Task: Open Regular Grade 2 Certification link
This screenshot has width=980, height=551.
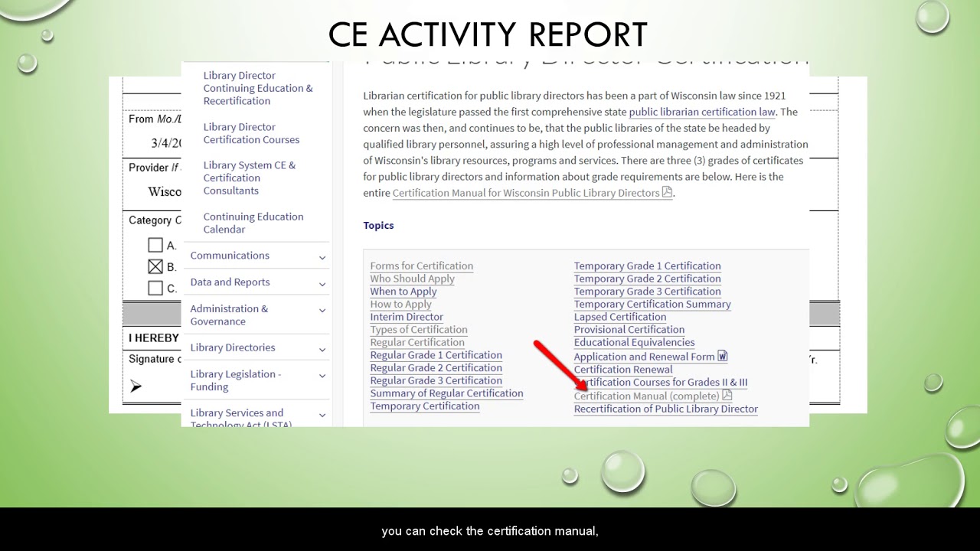Action: [436, 367]
